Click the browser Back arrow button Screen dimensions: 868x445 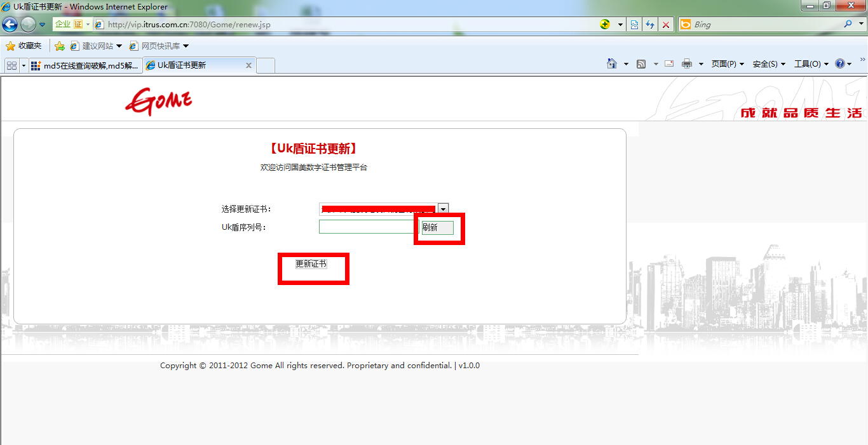(10, 25)
